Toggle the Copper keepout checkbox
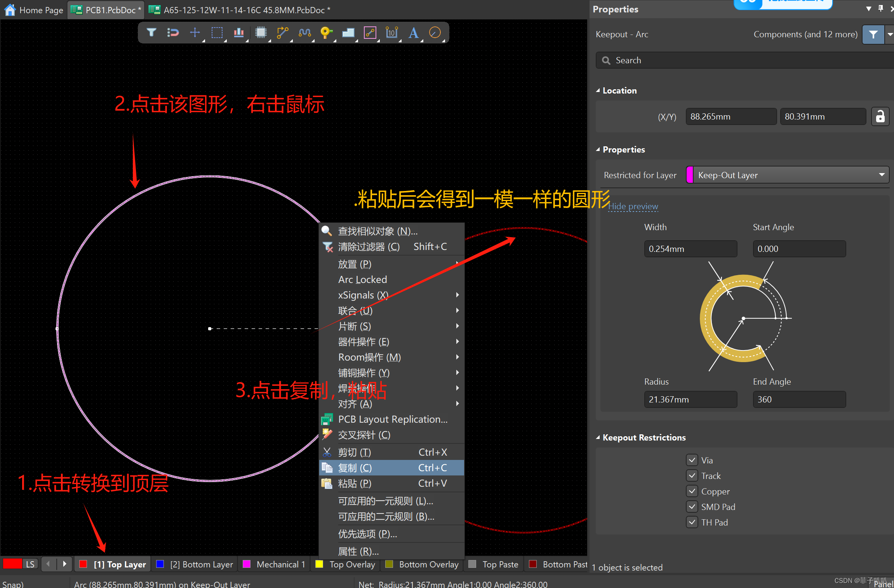894x588 pixels. point(692,491)
